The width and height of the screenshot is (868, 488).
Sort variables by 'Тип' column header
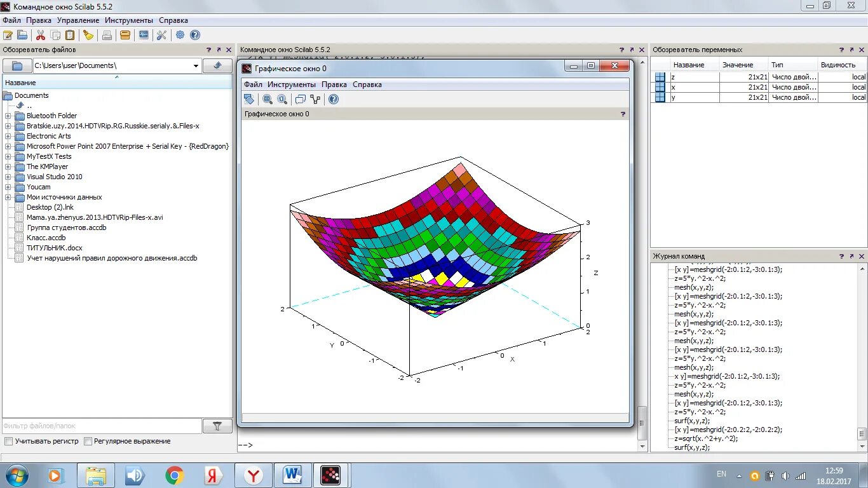pyautogui.click(x=792, y=65)
